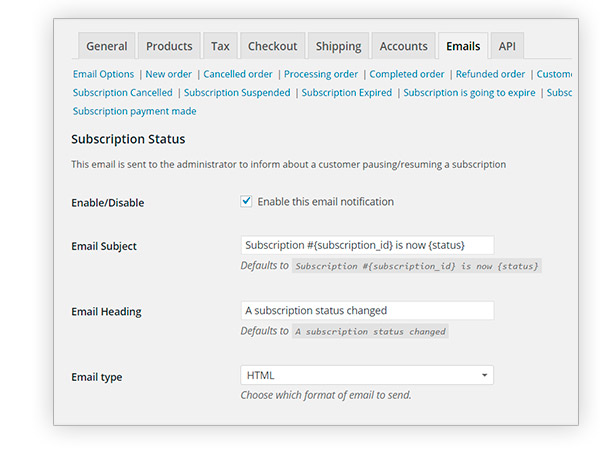Screen dimensions: 600x462
Task: Open Subscription Suspended email link
Action: click(237, 93)
